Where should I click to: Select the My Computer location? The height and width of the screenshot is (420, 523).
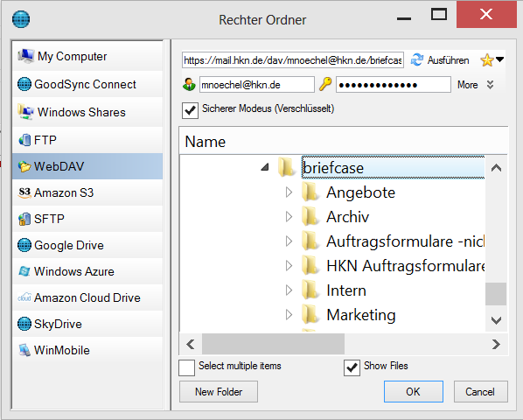tap(87, 56)
